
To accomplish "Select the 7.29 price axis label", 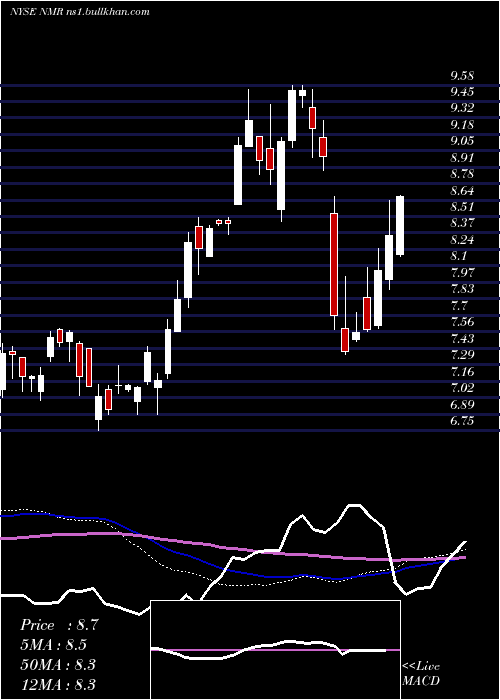I will [462, 355].
